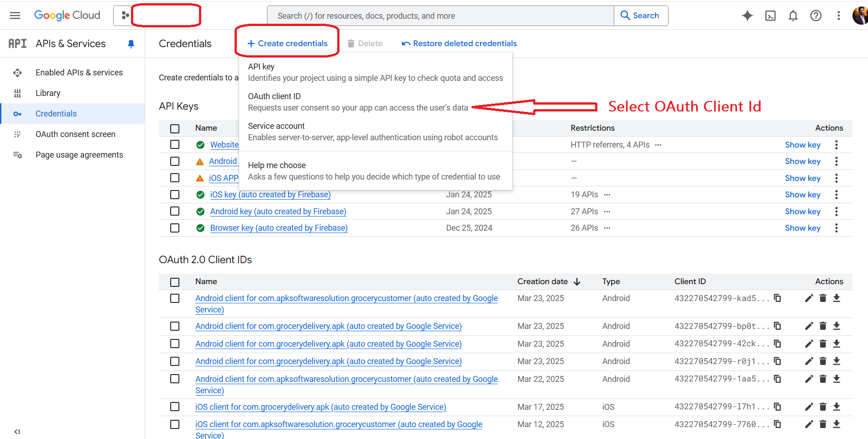Open iOS key (auto created by Firebase) link
This screenshot has height=439, width=868.
click(x=270, y=195)
